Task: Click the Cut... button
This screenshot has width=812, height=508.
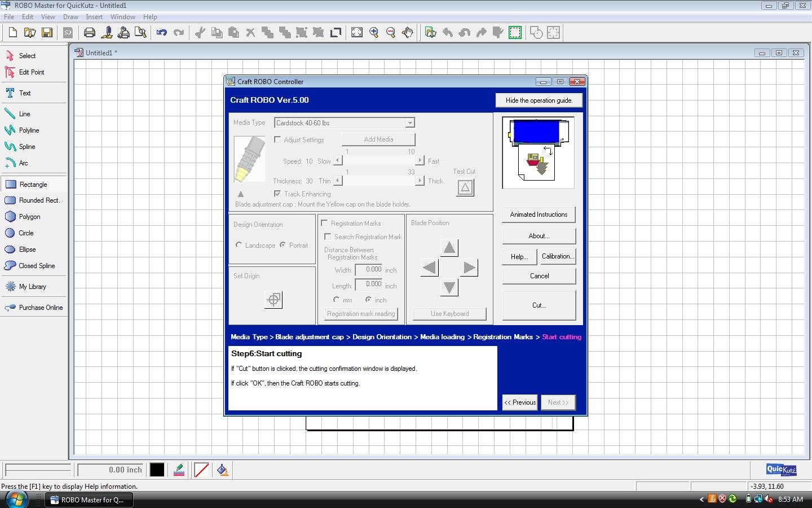Action: click(539, 305)
